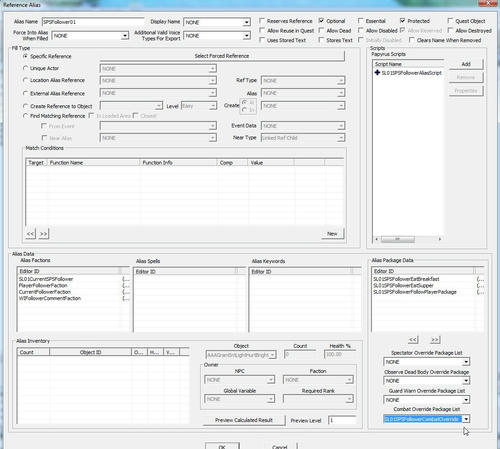Image resolution: width=500 pixels, height=449 pixels.
Task: Uncheck the Optional checkbox
Action: tap(321, 21)
